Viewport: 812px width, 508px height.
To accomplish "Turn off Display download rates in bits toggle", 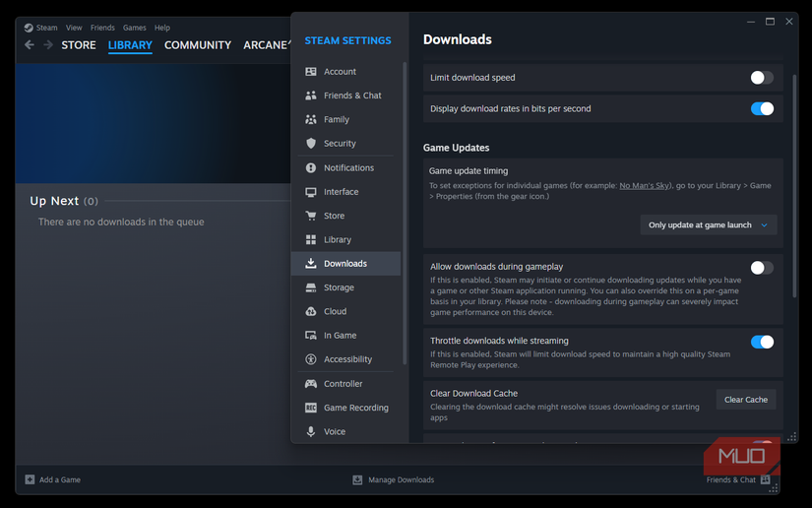I will (762, 108).
